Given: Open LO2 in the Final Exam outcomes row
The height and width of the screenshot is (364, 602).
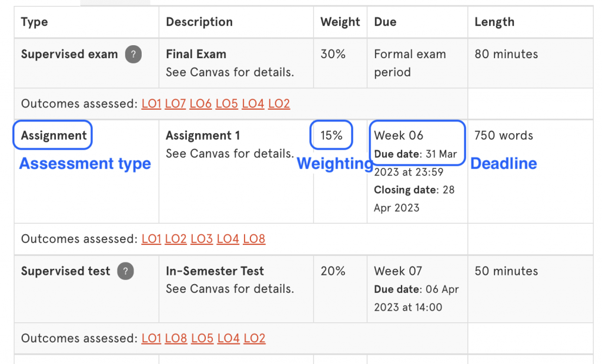Looking at the screenshot, I should click(279, 103).
